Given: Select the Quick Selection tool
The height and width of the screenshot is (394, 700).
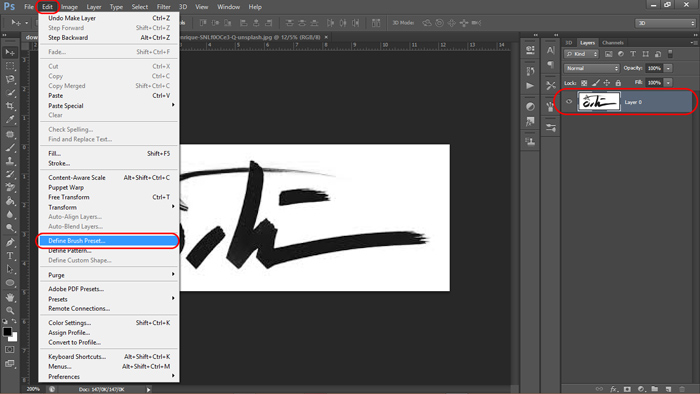Looking at the screenshot, I should (x=10, y=93).
